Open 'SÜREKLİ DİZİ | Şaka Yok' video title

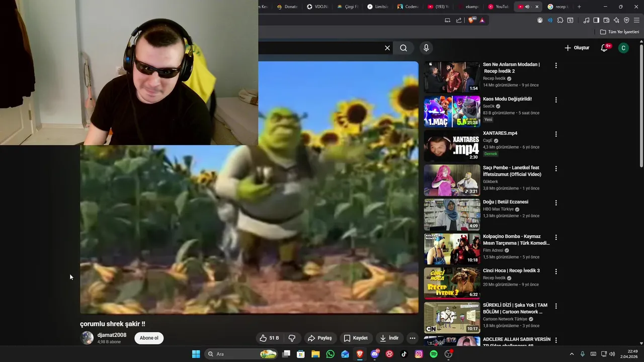click(515, 308)
